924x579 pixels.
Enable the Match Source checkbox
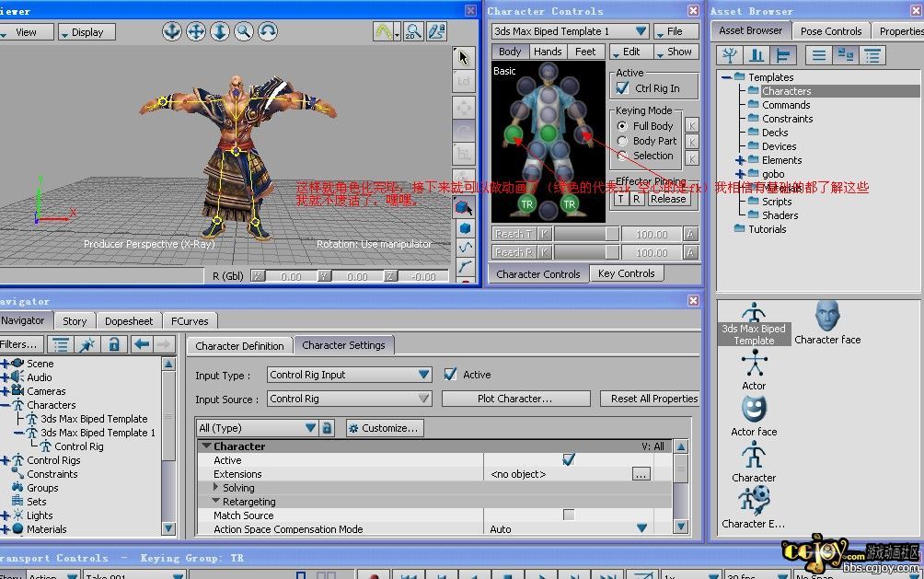click(x=569, y=515)
